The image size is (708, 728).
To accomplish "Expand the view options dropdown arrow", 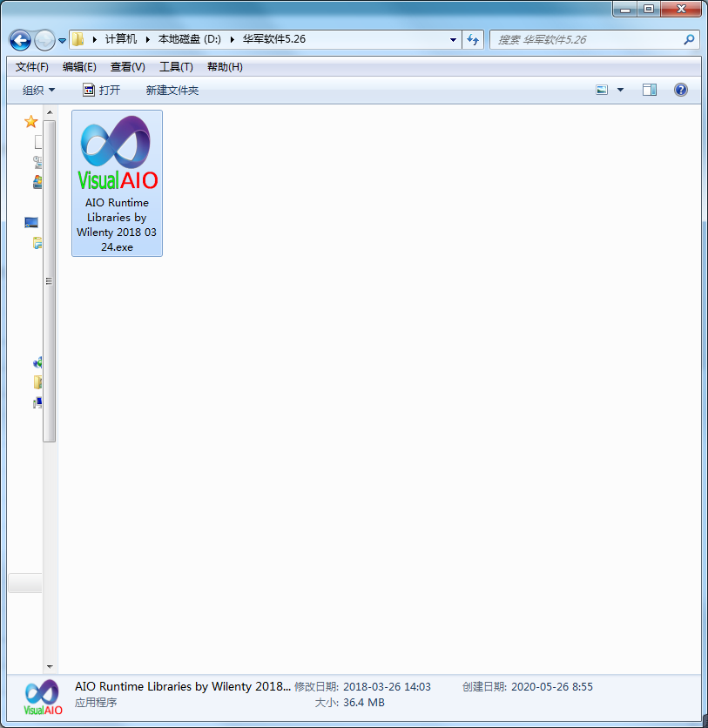I will (x=621, y=90).
